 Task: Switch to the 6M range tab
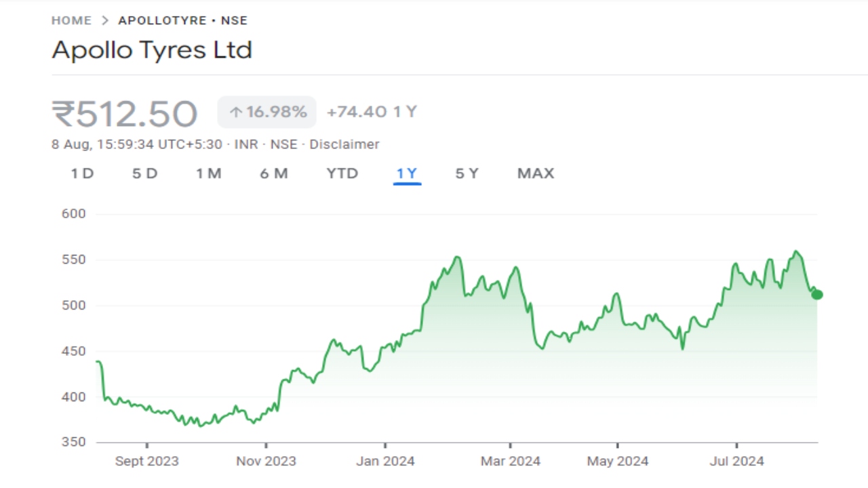[x=274, y=174]
